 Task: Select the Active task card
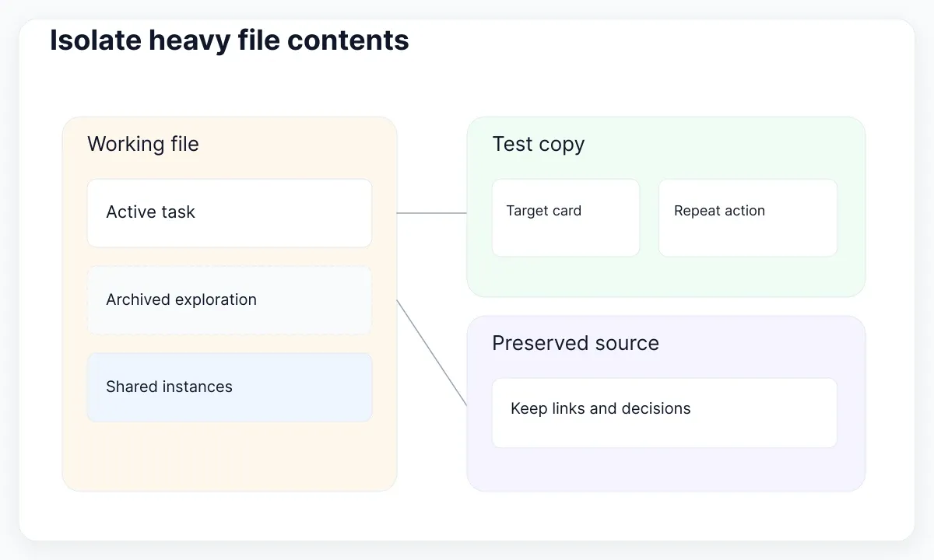pos(230,213)
